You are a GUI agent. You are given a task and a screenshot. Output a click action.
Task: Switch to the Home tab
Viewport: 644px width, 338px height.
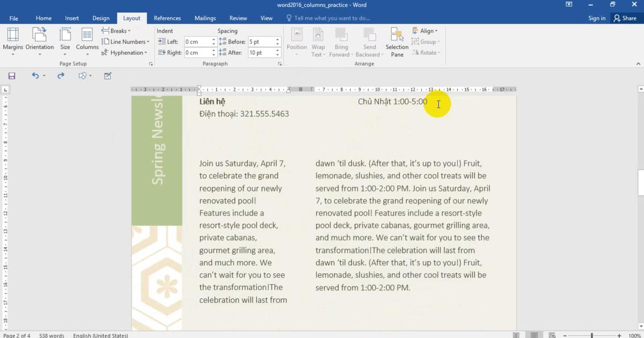(x=43, y=18)
